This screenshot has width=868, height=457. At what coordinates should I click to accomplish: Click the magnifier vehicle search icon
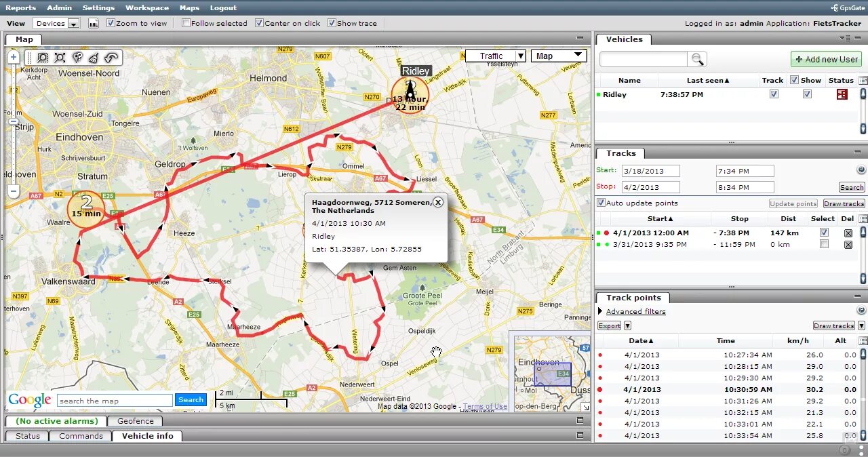click(697, 59)
